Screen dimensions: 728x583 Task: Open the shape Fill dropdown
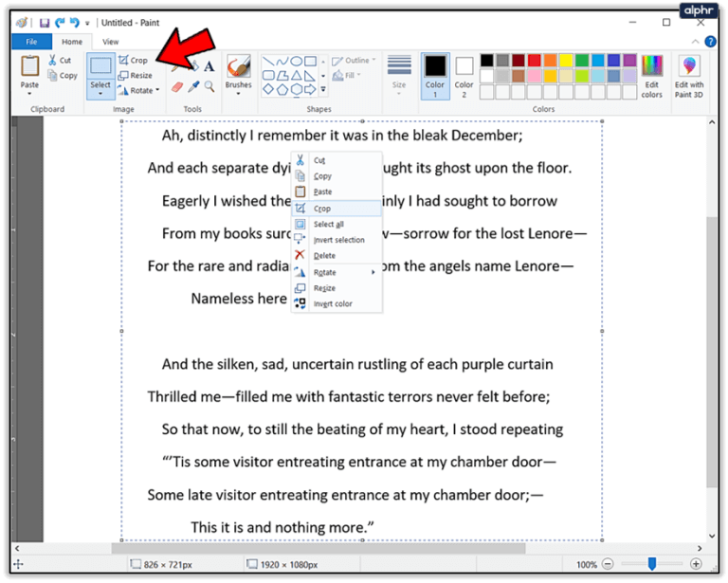pos(347,75)
